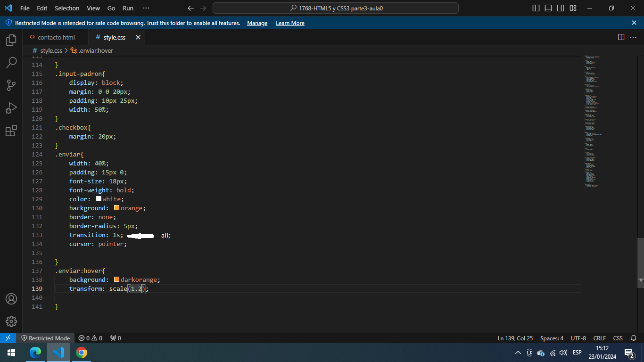Viewport: 644px width, 362px height.
Task: Click the ports indicator showing 0
Action: point(116,338)
